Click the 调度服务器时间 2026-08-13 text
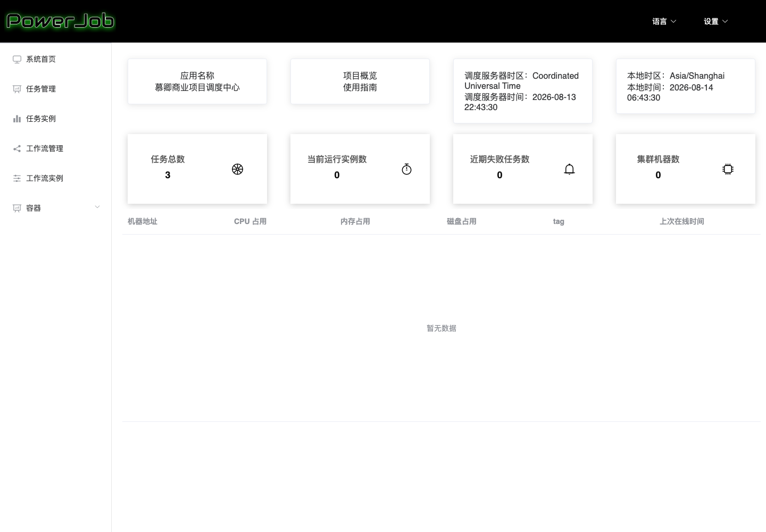The width and height of the screenshot is (766, 532). coord(520,102)
